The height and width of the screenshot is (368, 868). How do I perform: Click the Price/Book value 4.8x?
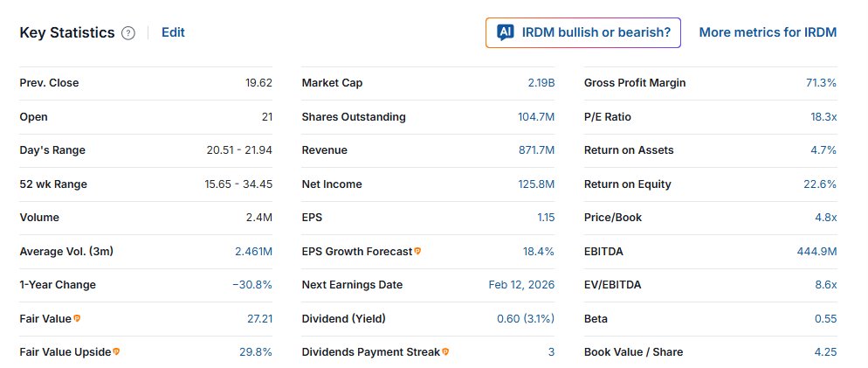(826, 218)
